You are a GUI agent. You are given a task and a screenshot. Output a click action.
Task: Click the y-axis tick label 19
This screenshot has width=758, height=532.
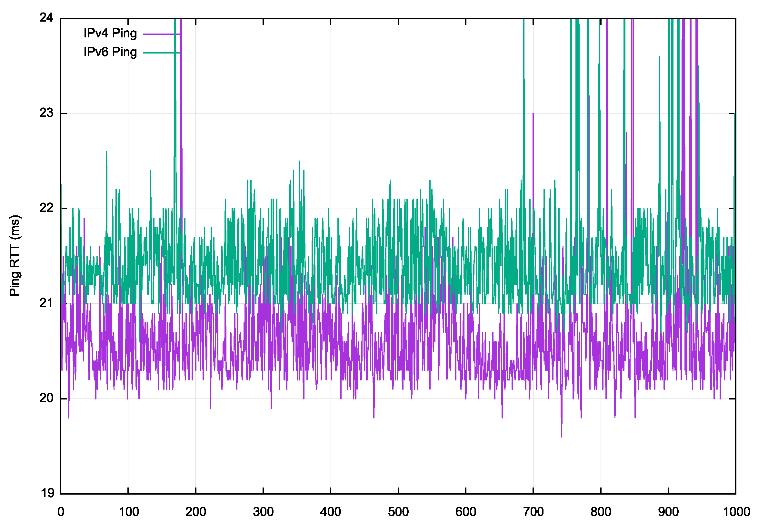pos(47,493)
